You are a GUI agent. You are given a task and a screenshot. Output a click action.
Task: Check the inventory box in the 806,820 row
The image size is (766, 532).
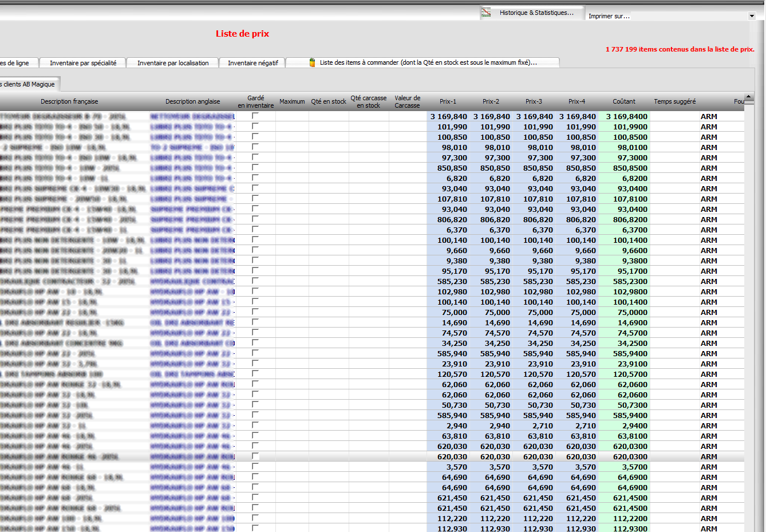pyautogui.click(x=255, y=219)
